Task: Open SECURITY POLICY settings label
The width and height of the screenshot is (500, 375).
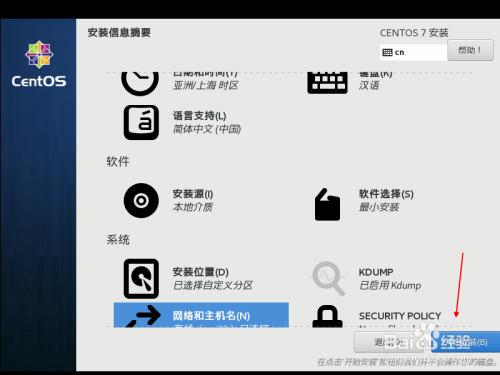Action: pyautogui.click(x=400, y=316)
